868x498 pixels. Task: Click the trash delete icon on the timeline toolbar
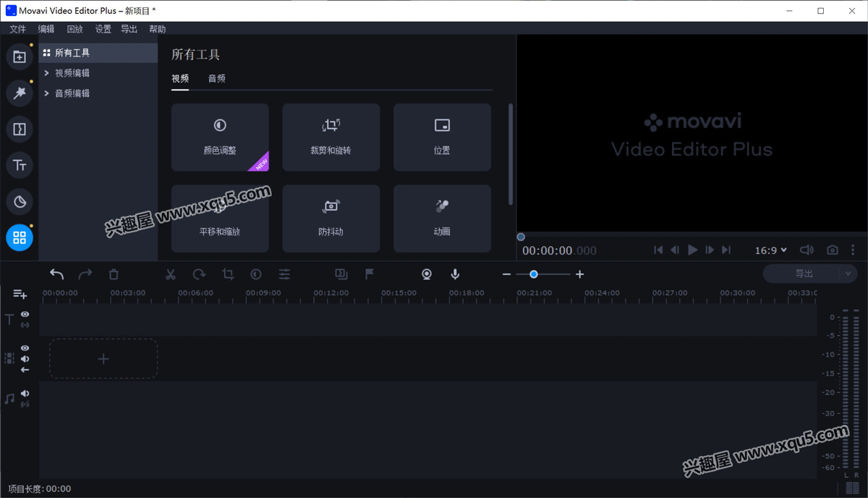[114, 274]
